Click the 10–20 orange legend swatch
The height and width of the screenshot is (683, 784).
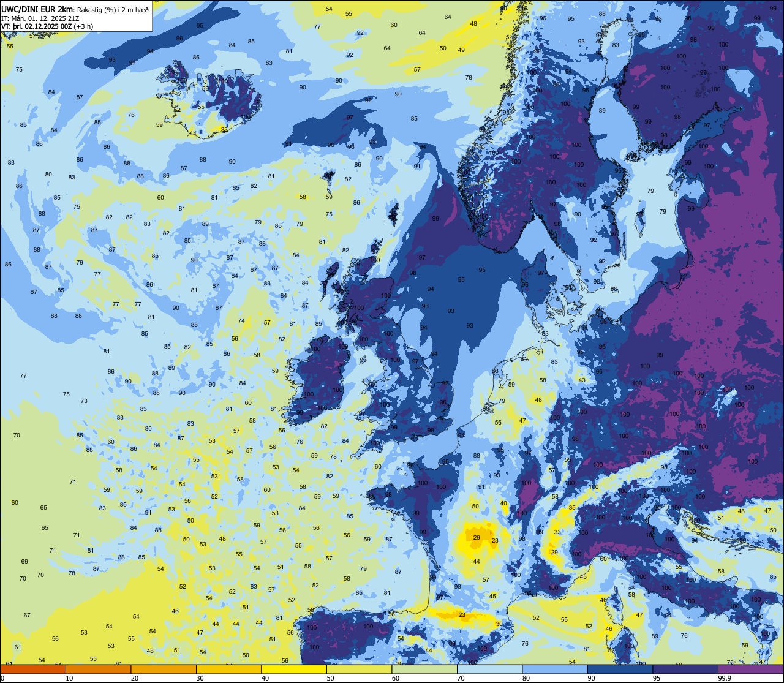click(98, 669)
